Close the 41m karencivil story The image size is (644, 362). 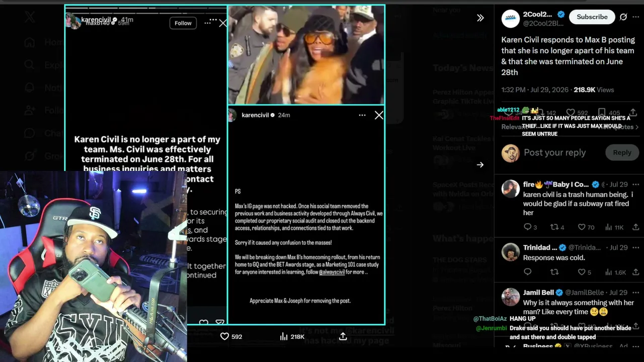tap(223, 23)
